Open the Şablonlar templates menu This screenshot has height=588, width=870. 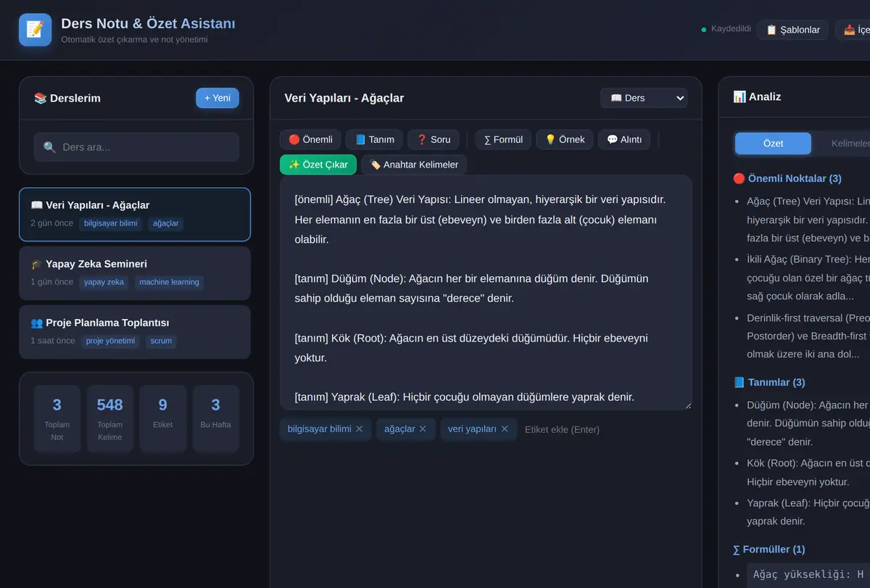point(793,30)
